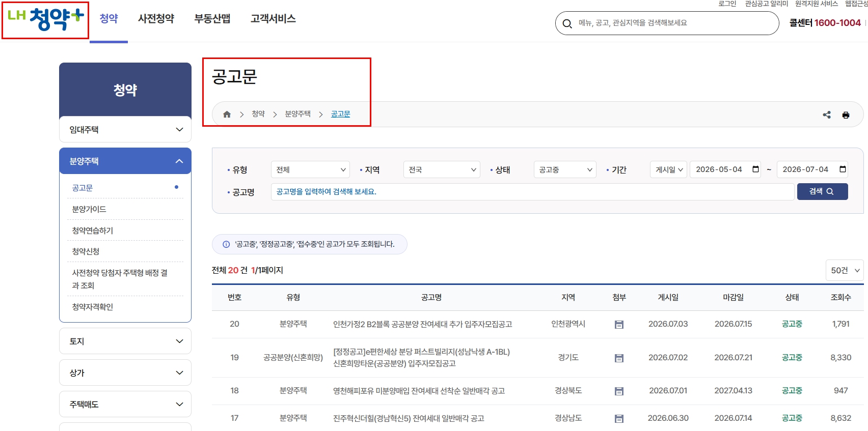Click the 조회수 column header
Viewport: 868px width, 431px height.
pyautogui.click(x=841, y=297)
